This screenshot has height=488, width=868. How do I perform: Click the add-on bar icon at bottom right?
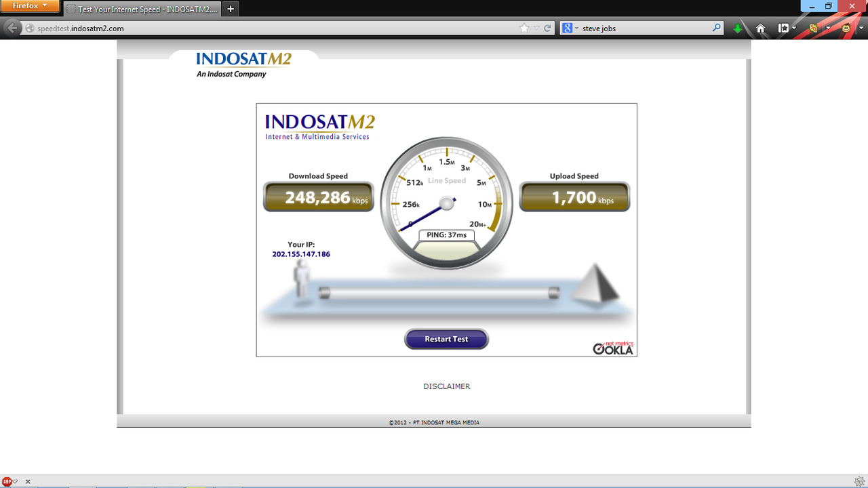click(x=859, y=481)
